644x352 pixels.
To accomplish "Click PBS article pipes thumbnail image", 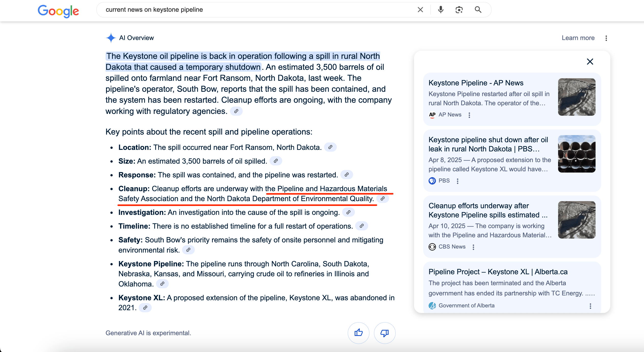I will click(576, 154).
